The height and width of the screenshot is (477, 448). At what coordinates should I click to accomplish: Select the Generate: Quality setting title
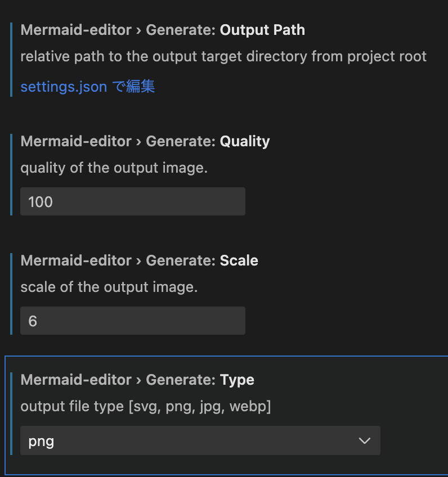click(x=145, y=141)
